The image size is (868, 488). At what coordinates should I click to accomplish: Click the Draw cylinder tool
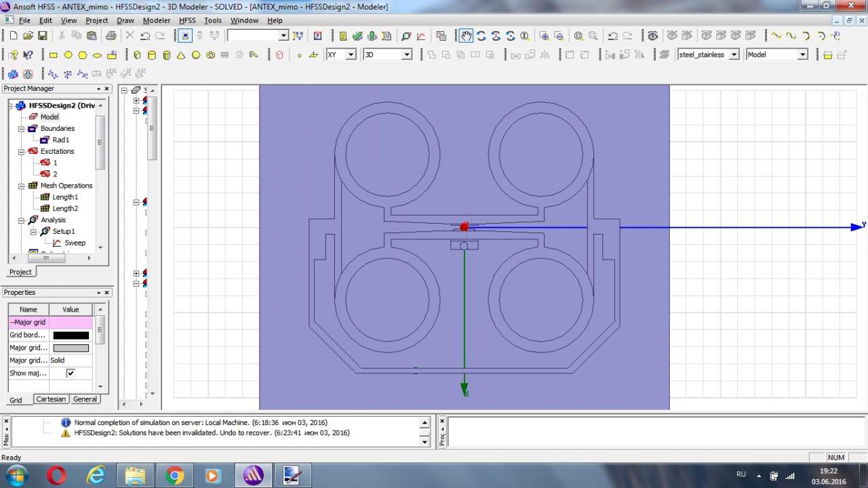click(152, 55)
